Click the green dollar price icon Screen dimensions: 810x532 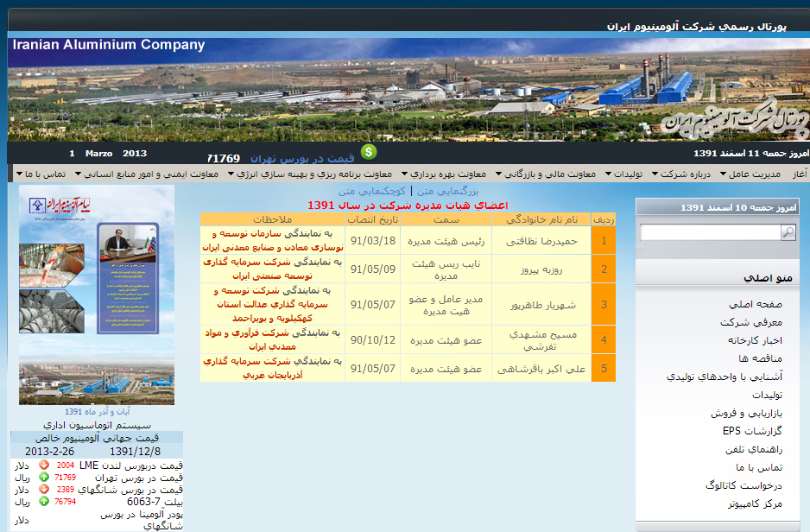coord(369,152)
